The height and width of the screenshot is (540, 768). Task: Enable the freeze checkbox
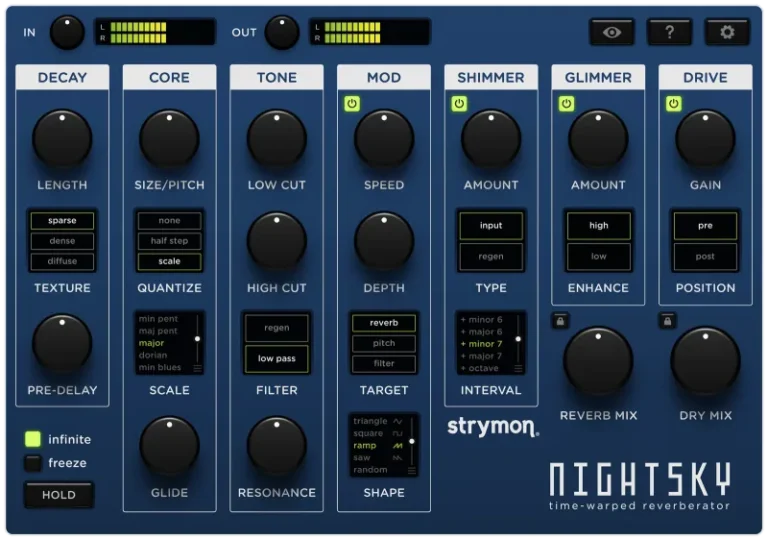[x=33, y=463]
